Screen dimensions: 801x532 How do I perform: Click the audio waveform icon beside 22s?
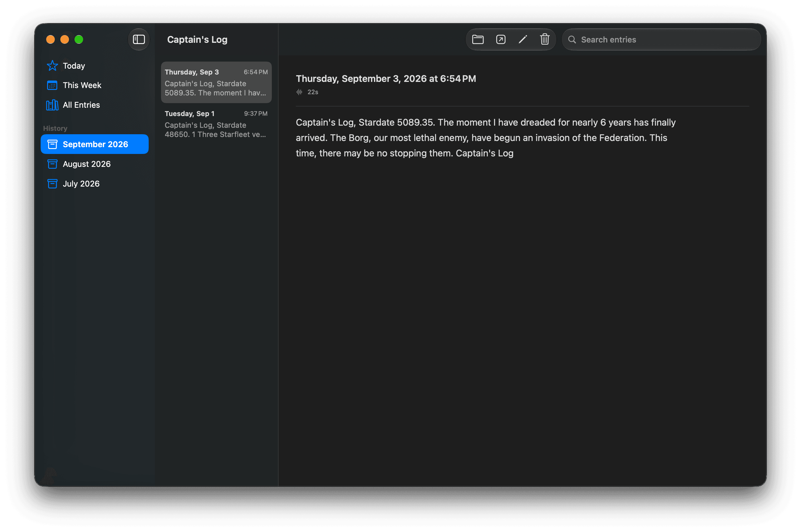point(299,92)
